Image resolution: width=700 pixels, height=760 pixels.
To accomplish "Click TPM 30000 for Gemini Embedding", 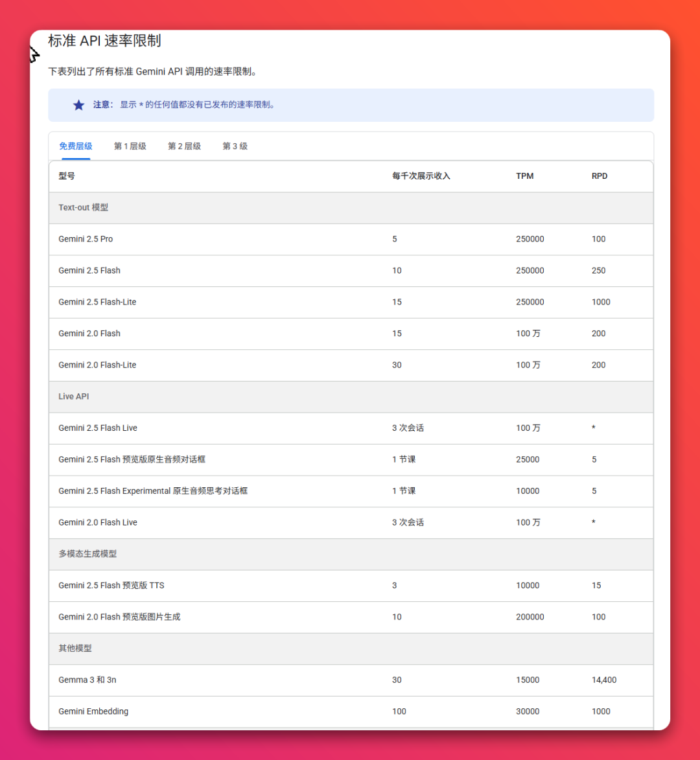I will pos(528,711).
